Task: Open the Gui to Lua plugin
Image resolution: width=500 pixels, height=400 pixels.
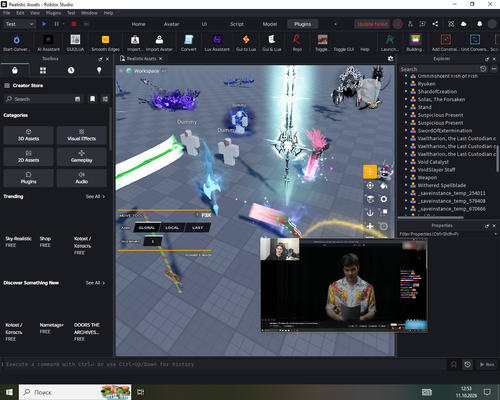Action: pyautogui.click(x=246, y=43)
